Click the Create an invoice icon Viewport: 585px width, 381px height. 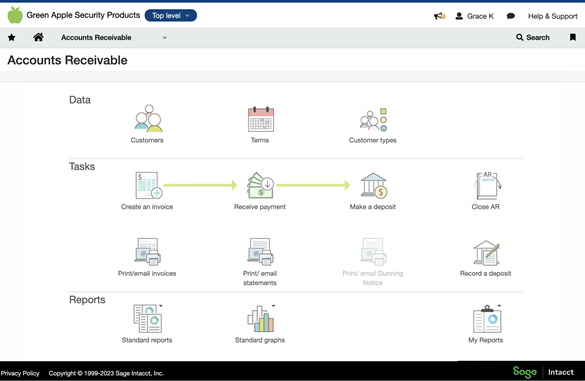[x=148, y=185]
